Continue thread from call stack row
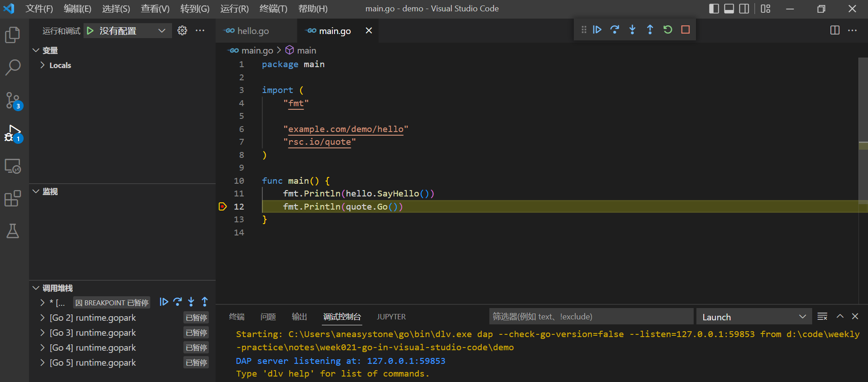Screen dimensions: 868x382 (x=164, y=302)
